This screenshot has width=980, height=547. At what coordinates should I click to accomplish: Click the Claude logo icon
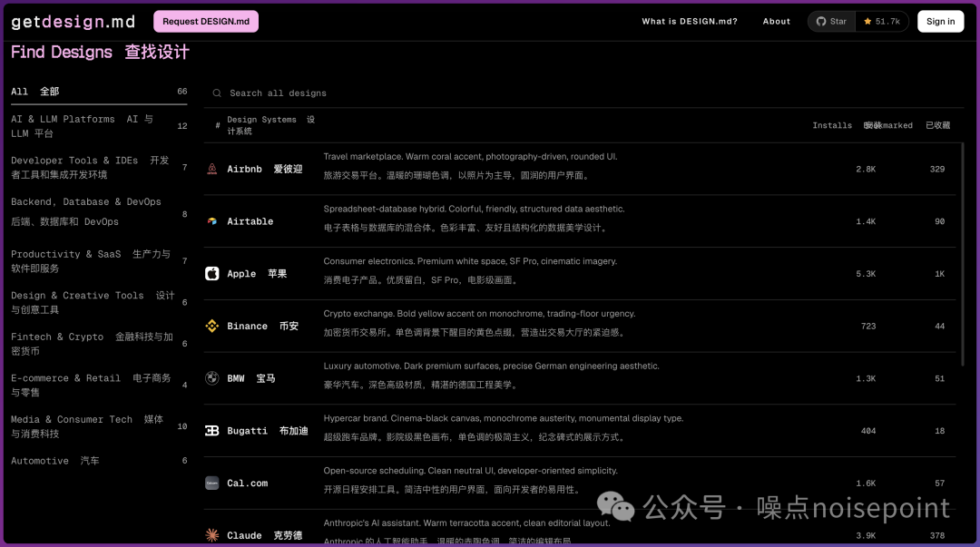pos(211,535)
